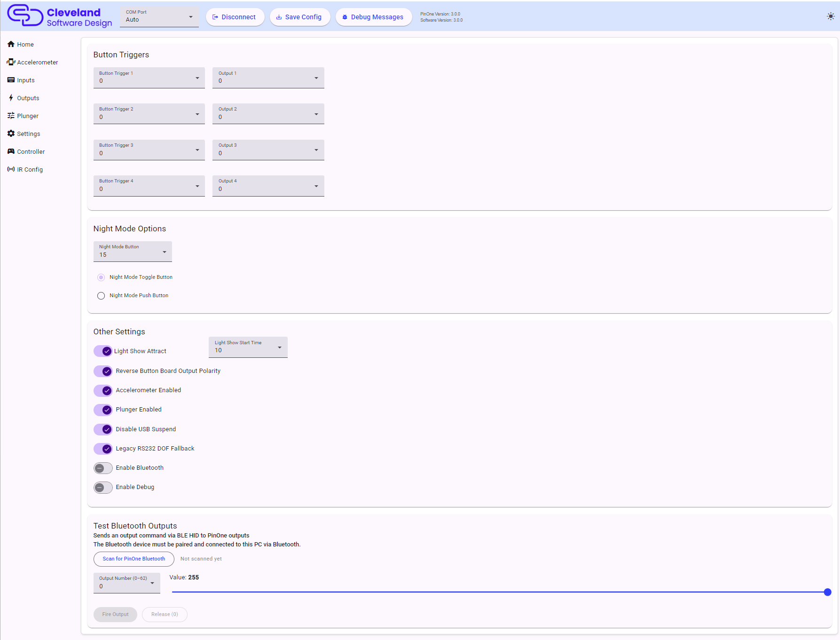Open Output Number (0-62) dropdown

coord(127,583)
